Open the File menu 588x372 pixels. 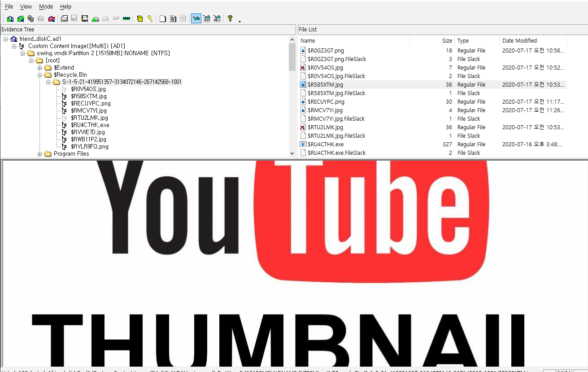click(x=9, y=7)
